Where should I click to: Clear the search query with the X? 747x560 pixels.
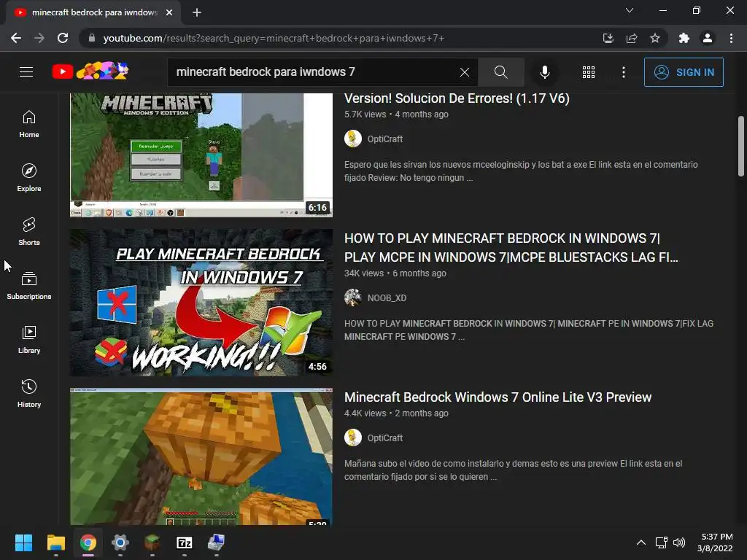(465, 72)
